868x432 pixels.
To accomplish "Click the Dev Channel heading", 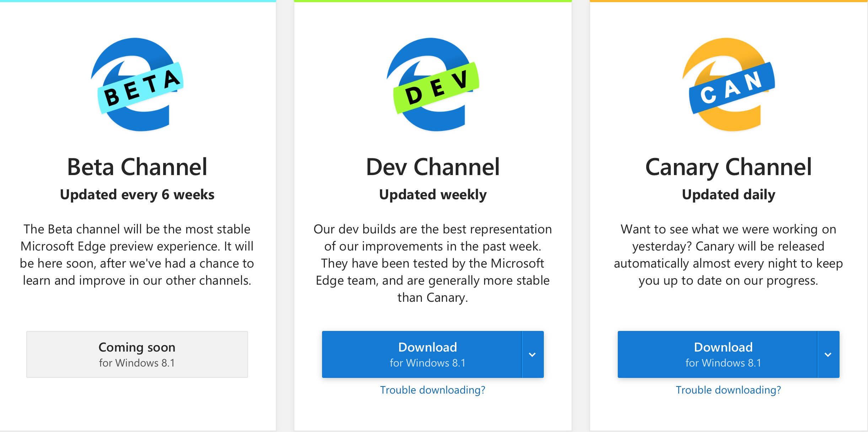I will click(x=433, y=167).
